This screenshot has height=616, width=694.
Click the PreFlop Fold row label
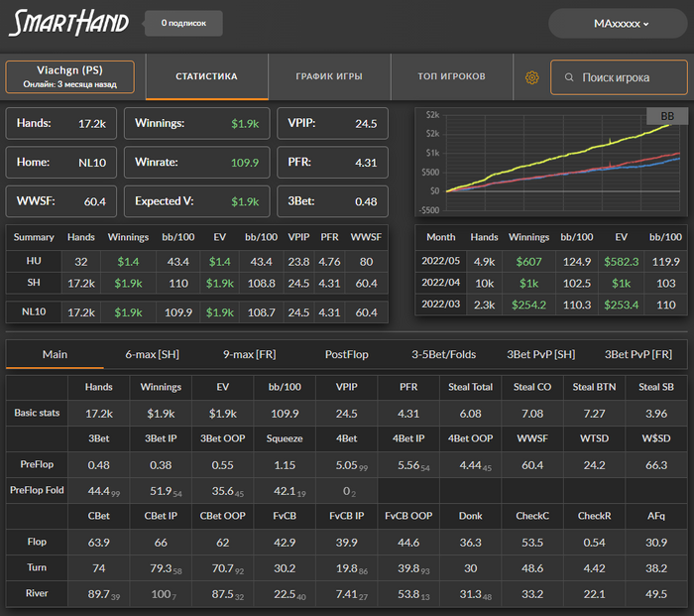[x=37, y=490]
